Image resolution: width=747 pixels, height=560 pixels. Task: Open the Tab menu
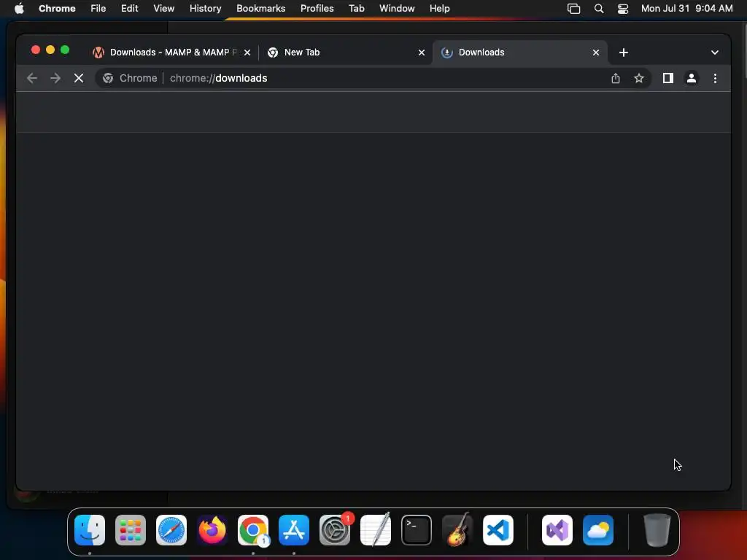(x=357, y=9)
